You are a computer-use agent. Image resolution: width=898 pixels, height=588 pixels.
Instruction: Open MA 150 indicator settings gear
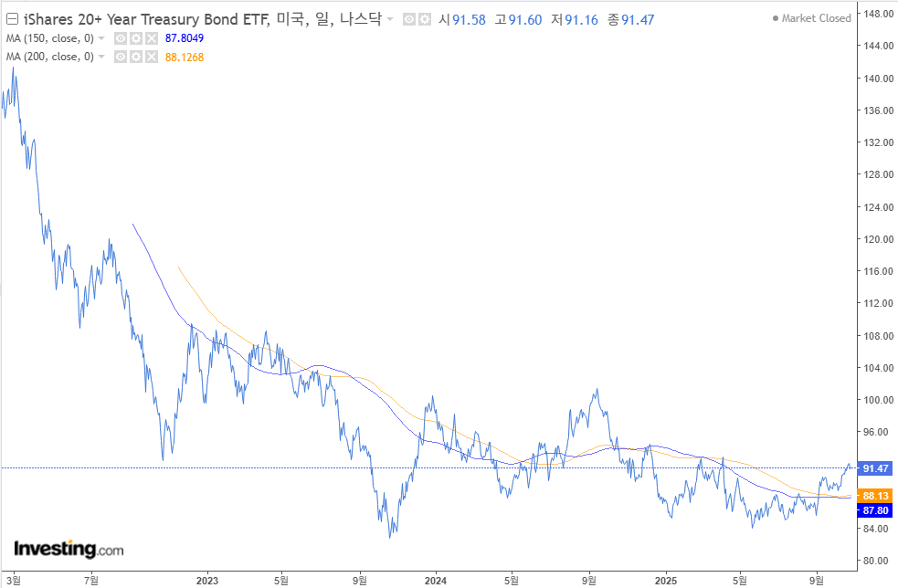[136, 38]
